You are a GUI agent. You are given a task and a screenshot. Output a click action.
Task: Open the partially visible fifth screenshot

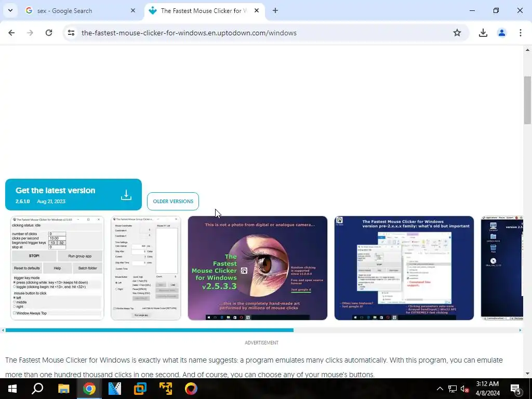pos(502,268)
